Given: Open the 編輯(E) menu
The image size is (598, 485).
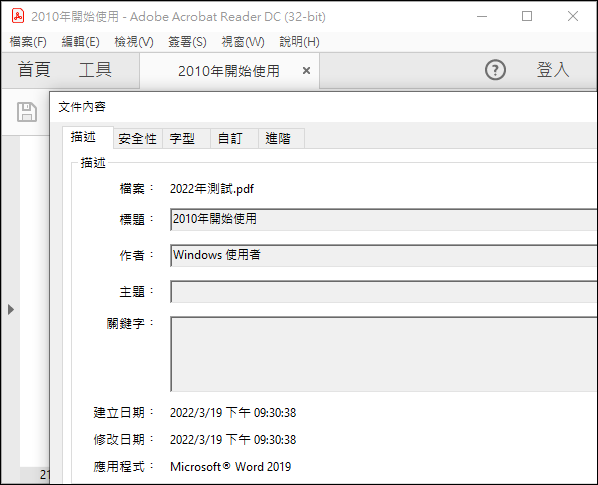Looking at the screenshot, I should pyautogui.click(x=80, y=42).
